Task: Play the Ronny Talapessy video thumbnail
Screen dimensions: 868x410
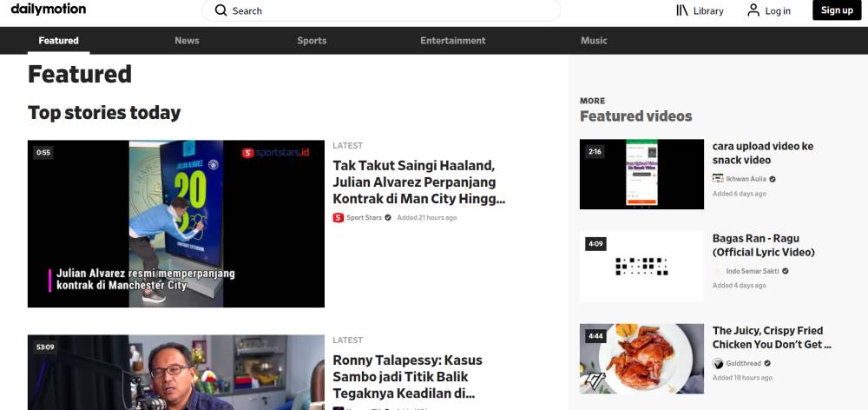Action: tap(176, 373)
